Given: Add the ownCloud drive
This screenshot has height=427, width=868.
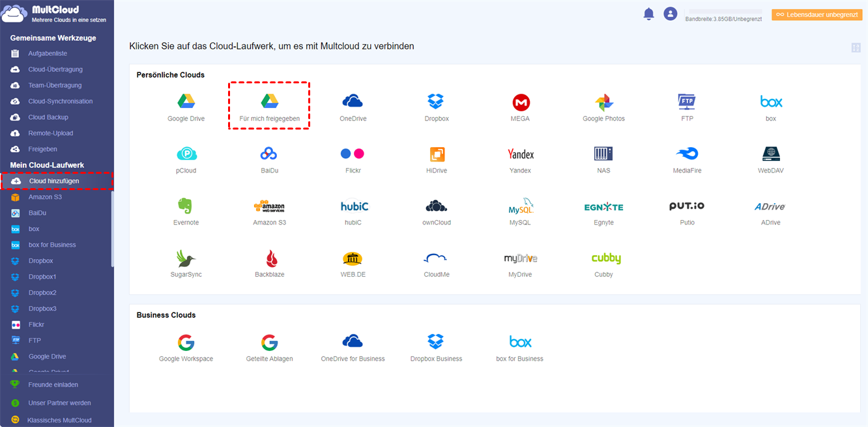Looking at the screenshot, I should [x=436, y=212].
